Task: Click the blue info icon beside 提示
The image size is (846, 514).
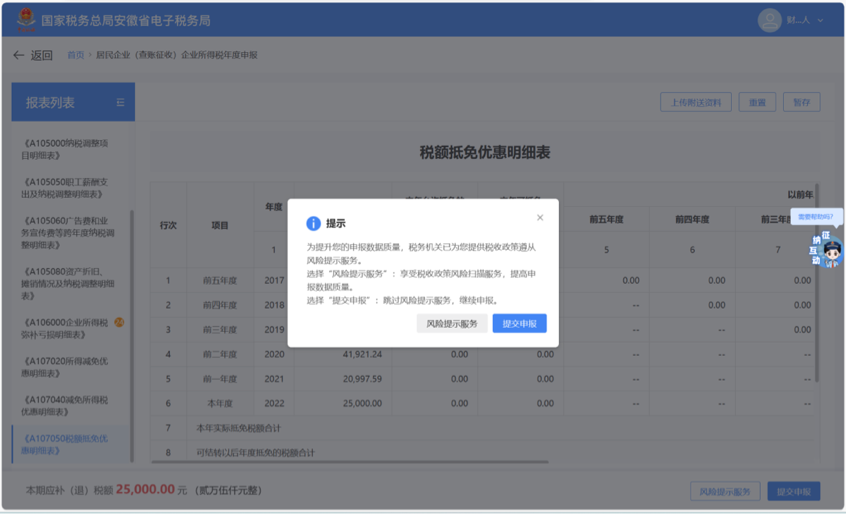Action: pos(313,223)
